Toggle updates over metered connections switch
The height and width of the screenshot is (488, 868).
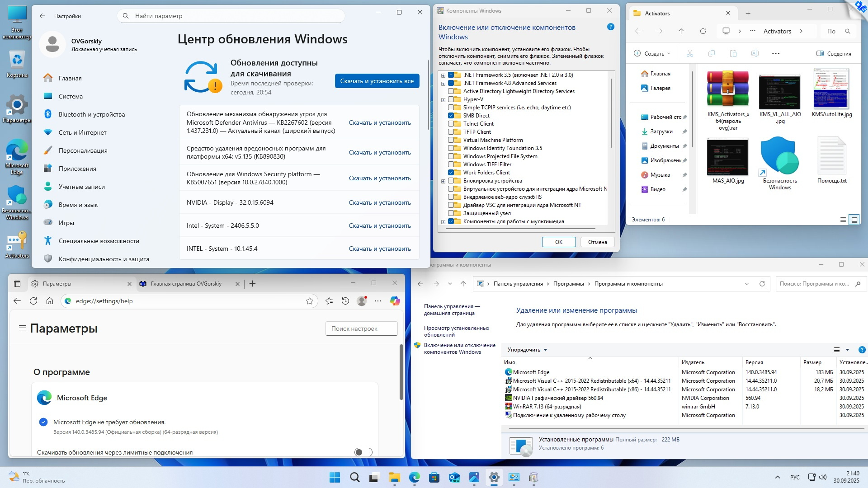(363, 452)
